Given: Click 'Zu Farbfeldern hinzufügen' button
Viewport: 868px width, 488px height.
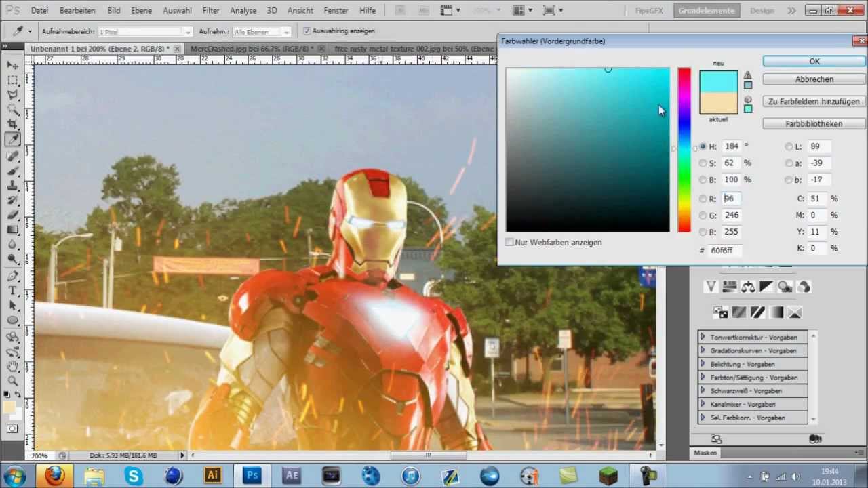Looking at the screenshot, I should point(814,102).
